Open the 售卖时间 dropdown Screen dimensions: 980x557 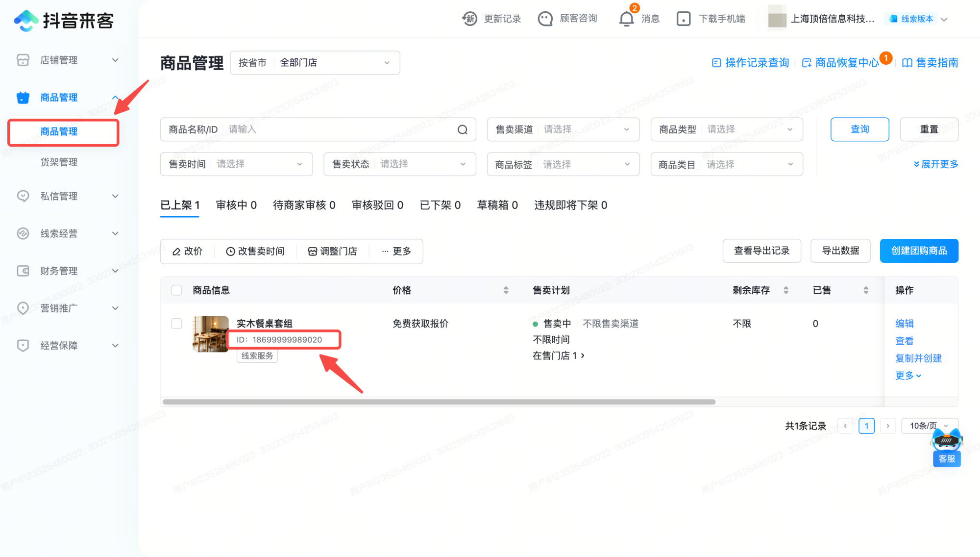(236, 164)
